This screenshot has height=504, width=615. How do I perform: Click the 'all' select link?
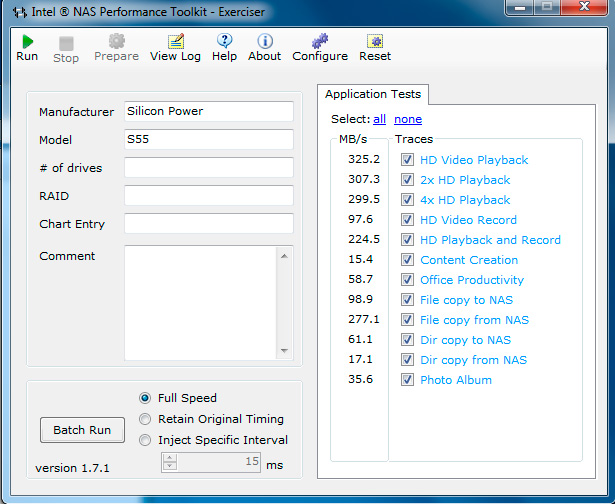380,120
